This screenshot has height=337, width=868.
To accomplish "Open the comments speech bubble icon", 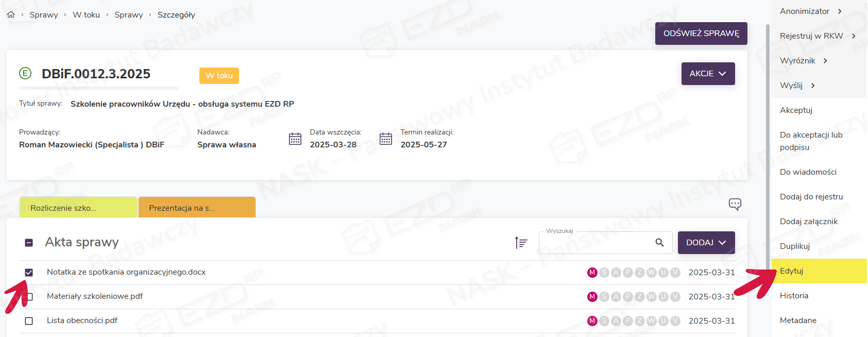I will point(735,204).
